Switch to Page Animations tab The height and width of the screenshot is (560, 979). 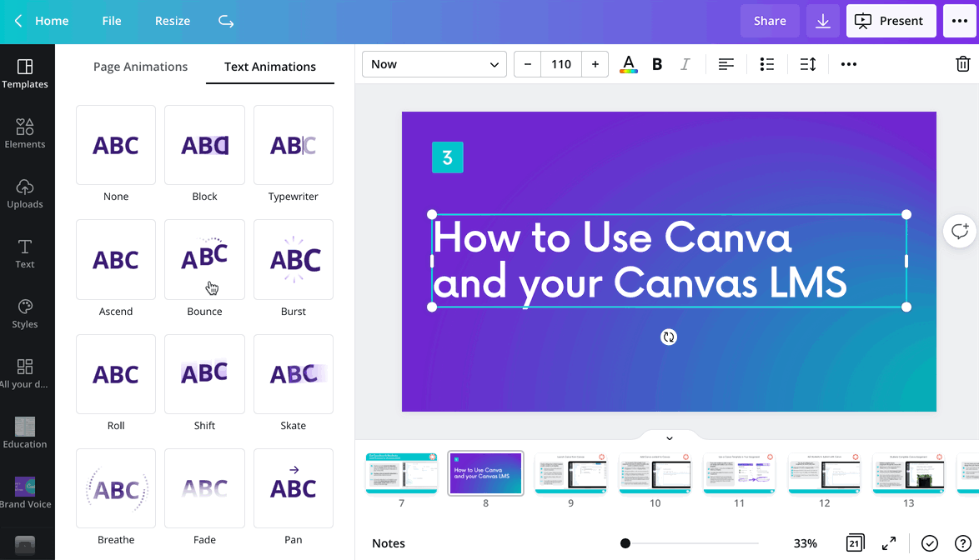click(x=140, y=67)
